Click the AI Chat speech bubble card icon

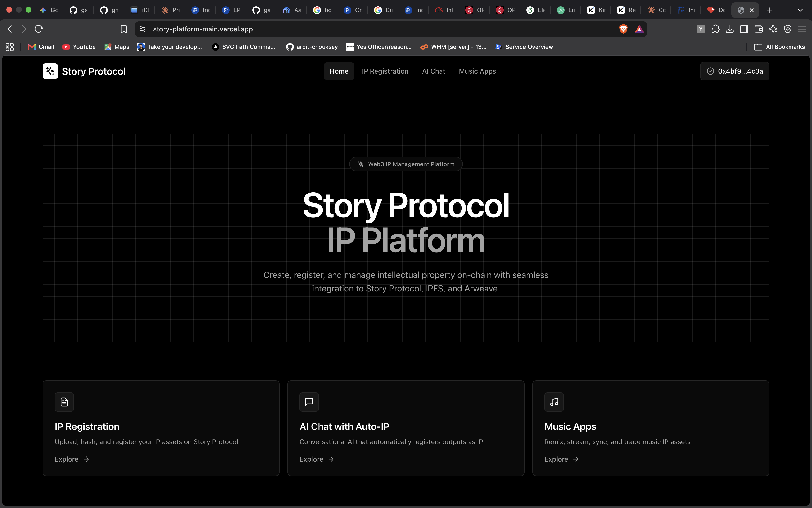click(309, 402)
